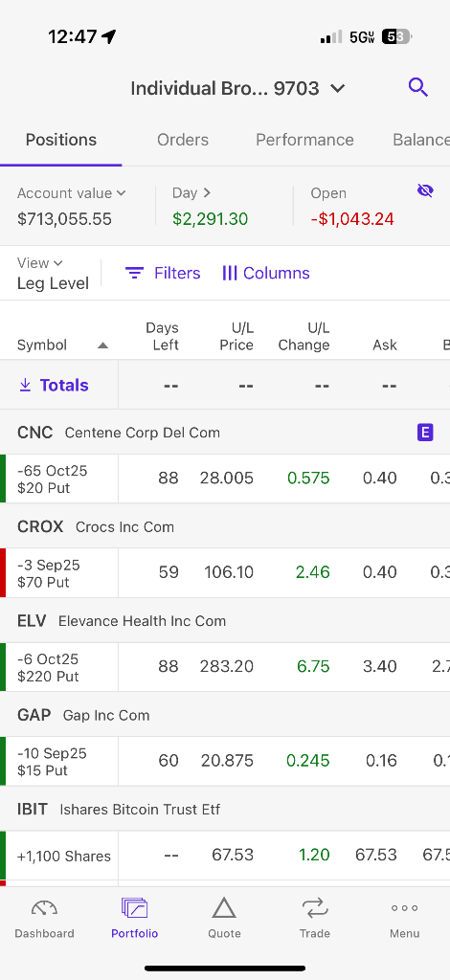Switch to the Performance tab
The image size is (450, 980).
(304, 140)
